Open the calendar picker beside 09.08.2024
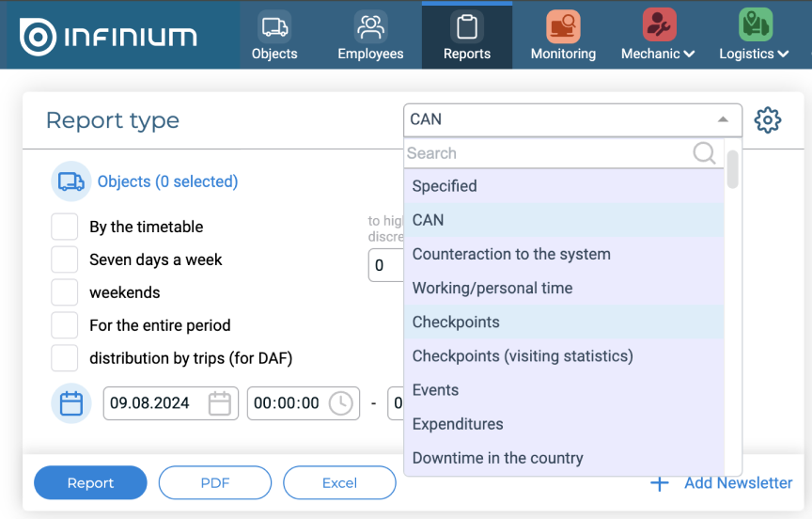 tap(219, 403)
